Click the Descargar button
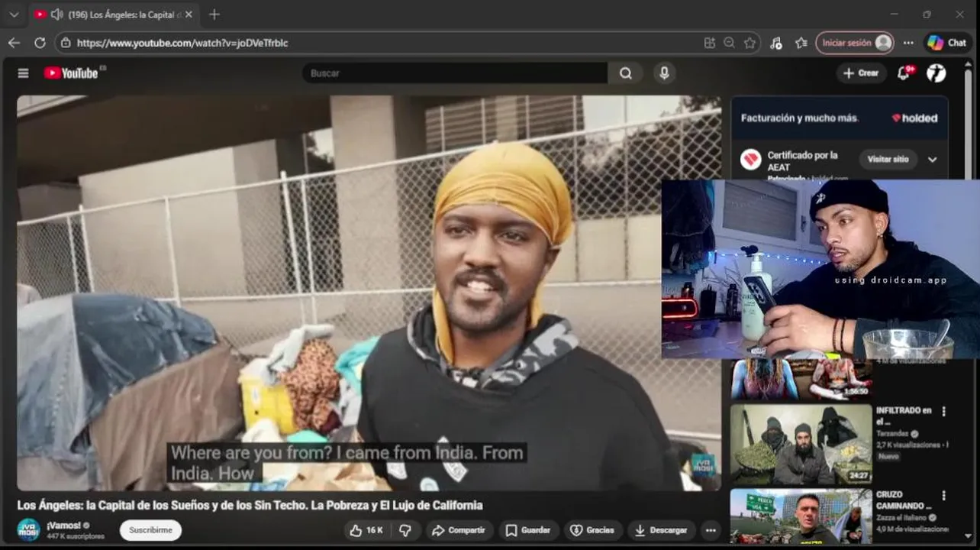The height and width of the screenshot is (550, 980). (661, 530)
